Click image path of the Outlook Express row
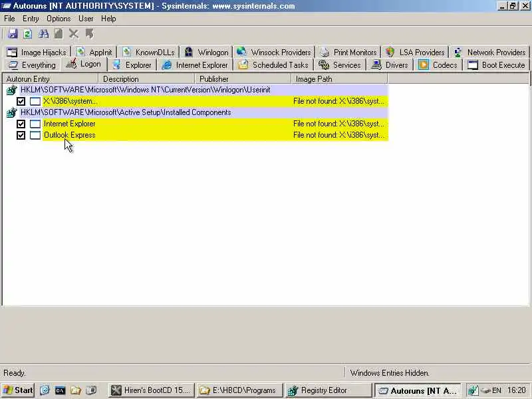The image size is (532, 399). (338, 135)
